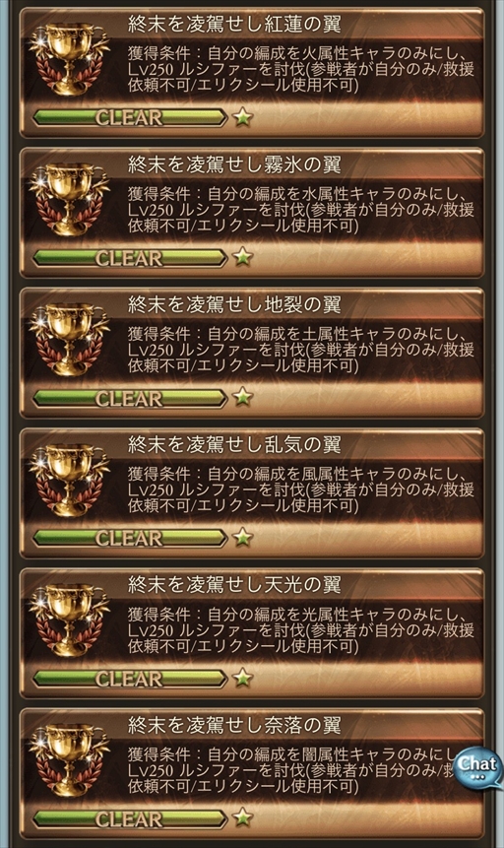Click the green star beside 天光の翼 CLEAR
504x848 pixels.
point(243,678)
